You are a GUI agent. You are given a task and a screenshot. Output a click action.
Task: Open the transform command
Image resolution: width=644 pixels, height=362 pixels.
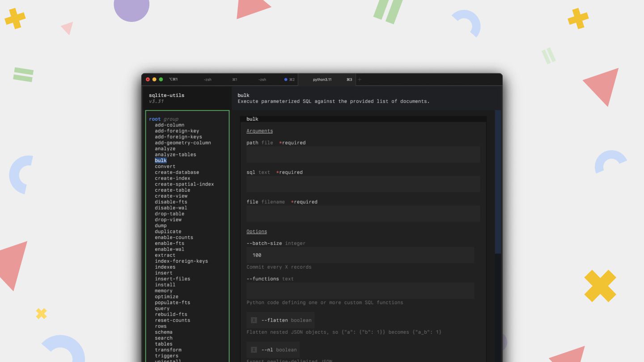pos(168,349)
